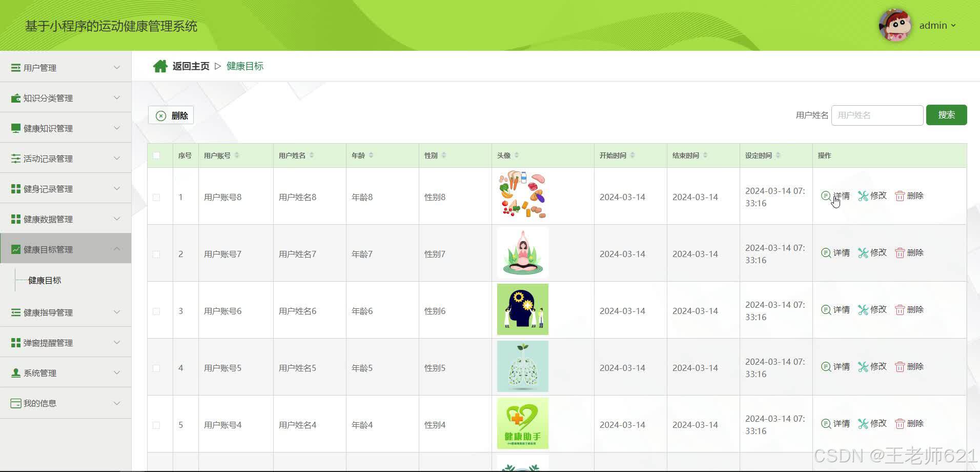Image resolution: width=980 pixels, height=472 pixels.
Task: Click the batch 删除 button above table
Action: click(x=171, y=115)
